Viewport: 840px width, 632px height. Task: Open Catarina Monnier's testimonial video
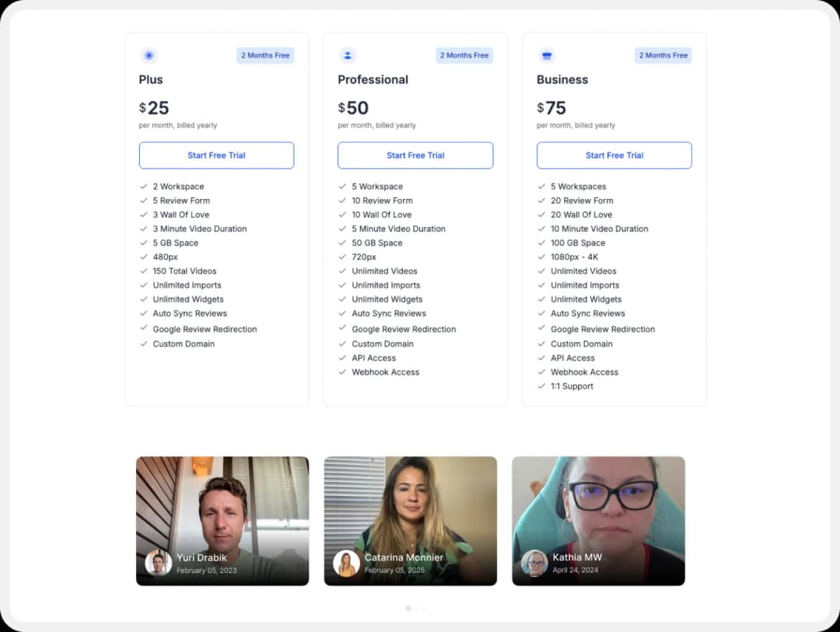tap(411, 520)
